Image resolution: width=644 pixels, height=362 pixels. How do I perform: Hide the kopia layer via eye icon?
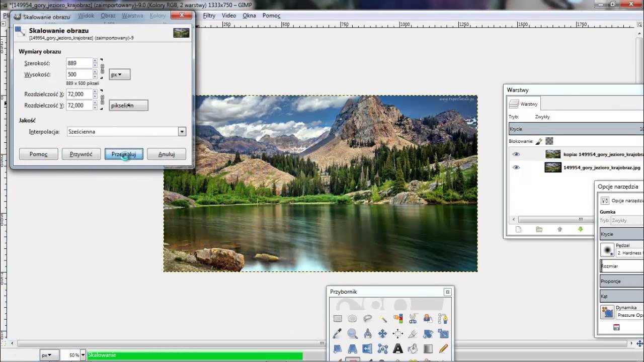[516, 154]
